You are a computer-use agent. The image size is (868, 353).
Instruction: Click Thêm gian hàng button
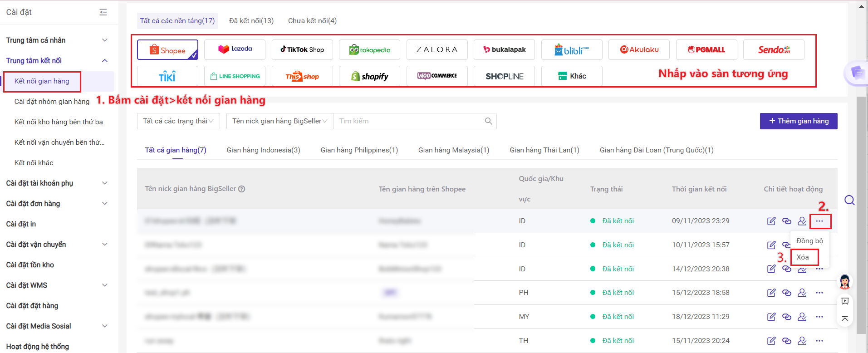pyautogui.click(x=799, y=121)
